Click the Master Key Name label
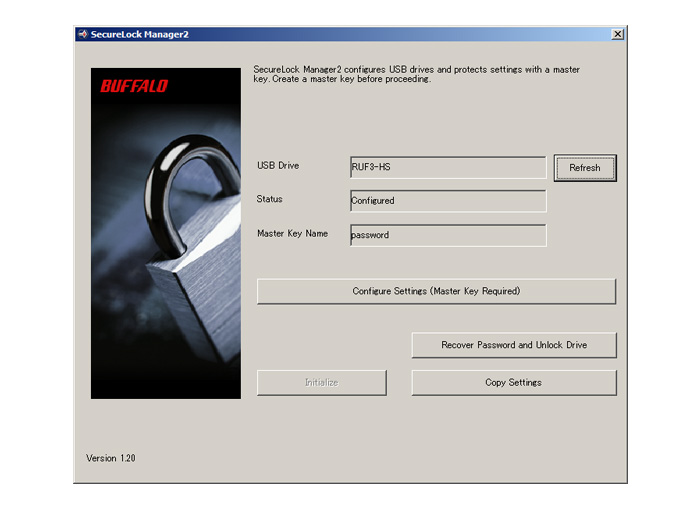Viewport: 700px width, 510px height. tap(292, 234)
